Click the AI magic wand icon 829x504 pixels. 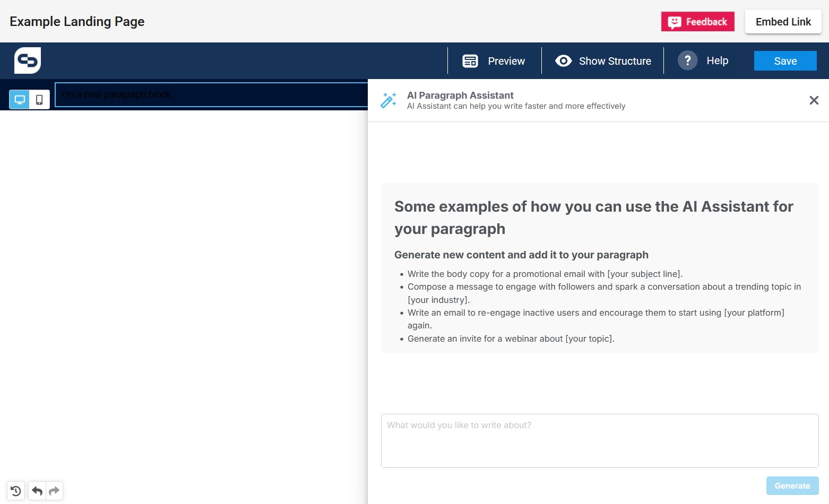pyautogui.click(x=388, y=100)
